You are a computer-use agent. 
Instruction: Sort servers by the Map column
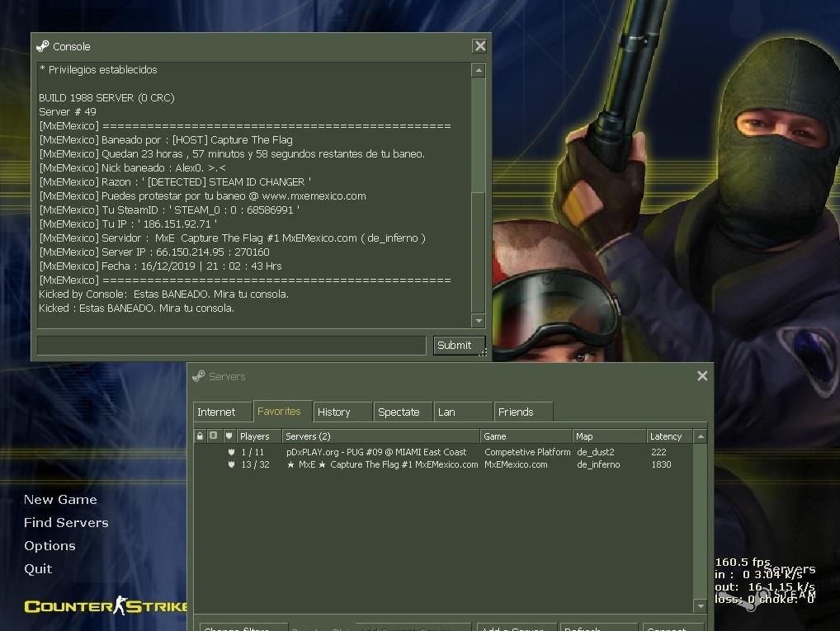point(609,436)
